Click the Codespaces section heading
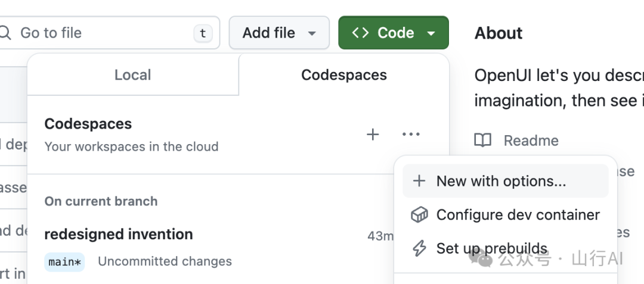This screenshot has height=284, width=644. pos(88,124)
